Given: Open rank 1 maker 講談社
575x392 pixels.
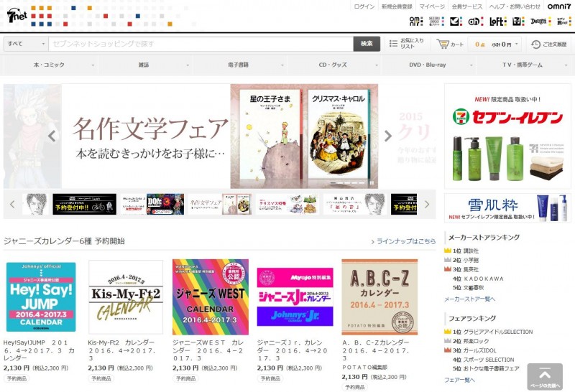Looking at the screenshot, I should pyautogui.click(x=471, y=251).
